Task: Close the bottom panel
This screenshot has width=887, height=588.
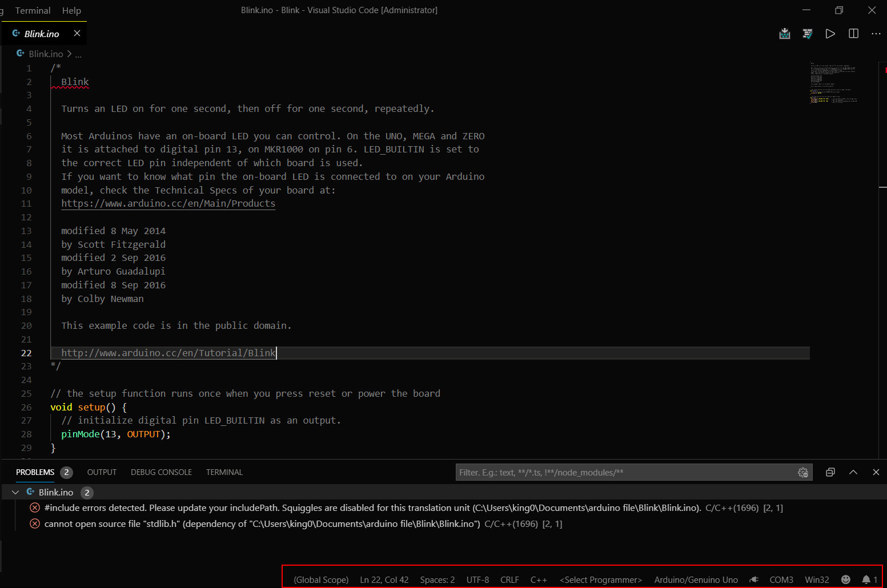Action: pyautogui.click(x=876, y=472)
